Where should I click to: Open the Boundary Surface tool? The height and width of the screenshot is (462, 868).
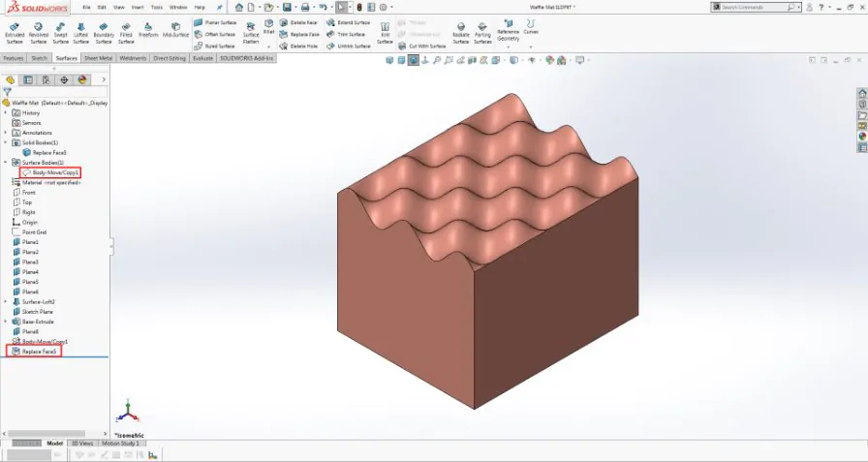(x=104, y=33)
